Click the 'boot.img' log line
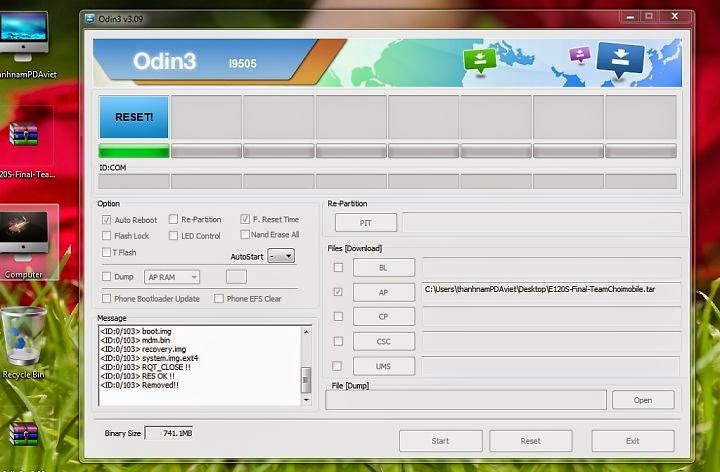The image size is (720, 472). tap(135, 331)
